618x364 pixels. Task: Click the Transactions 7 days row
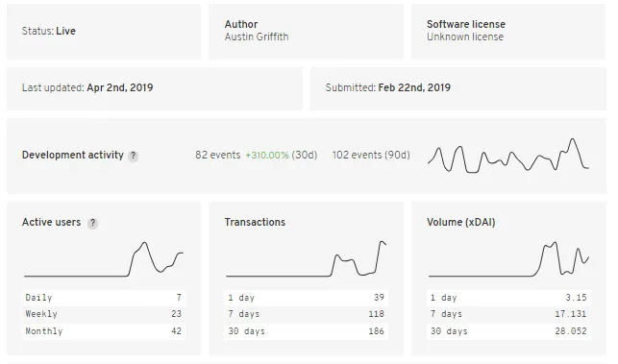coord(307,314)
